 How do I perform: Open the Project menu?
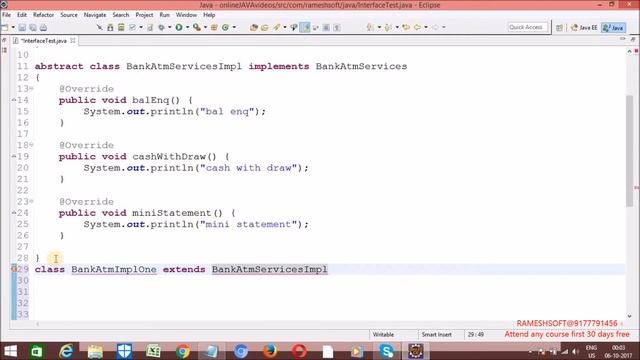coord(144,15)
